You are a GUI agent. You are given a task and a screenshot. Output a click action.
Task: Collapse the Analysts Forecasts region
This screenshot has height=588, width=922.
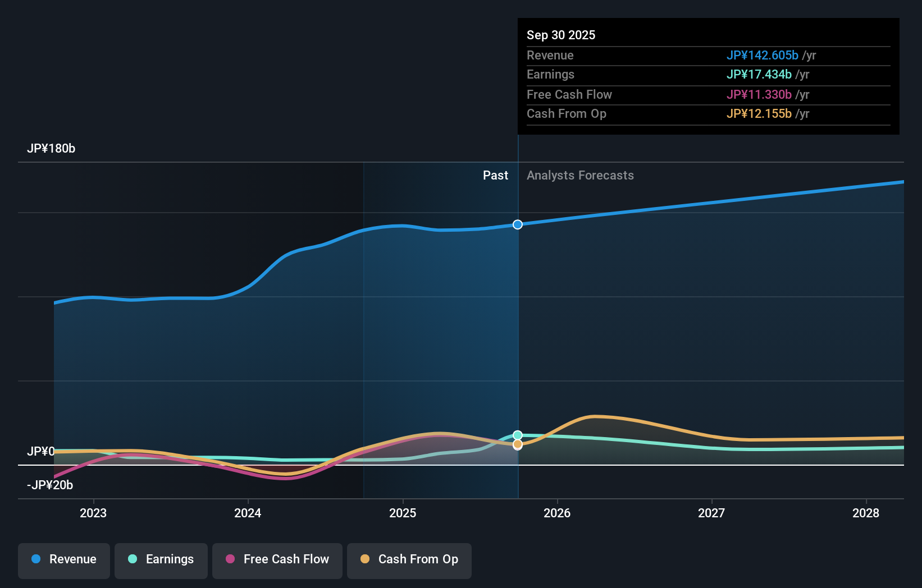[580, 175]
